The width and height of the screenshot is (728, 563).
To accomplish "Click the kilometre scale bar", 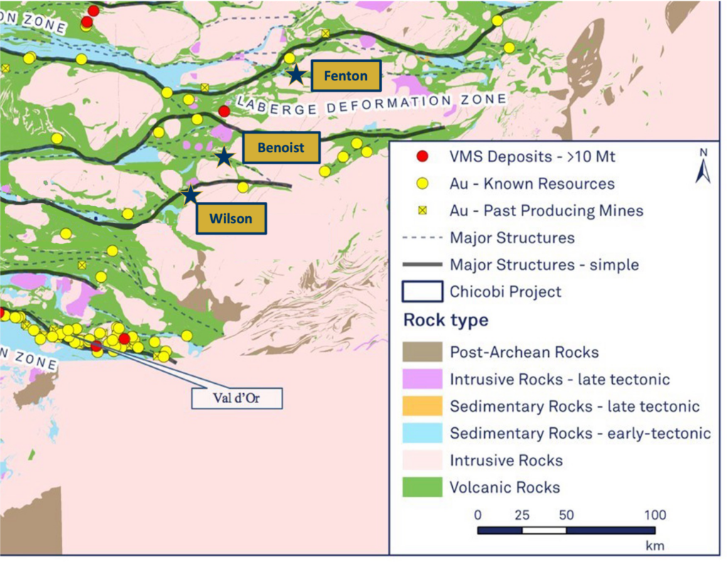I will point(566,530).
